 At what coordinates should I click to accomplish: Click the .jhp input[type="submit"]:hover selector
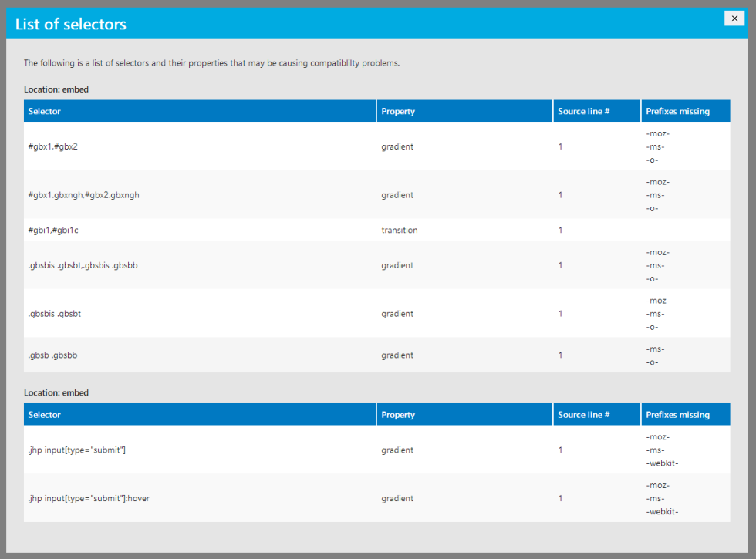pyautogui.click(x=89, y=498)
